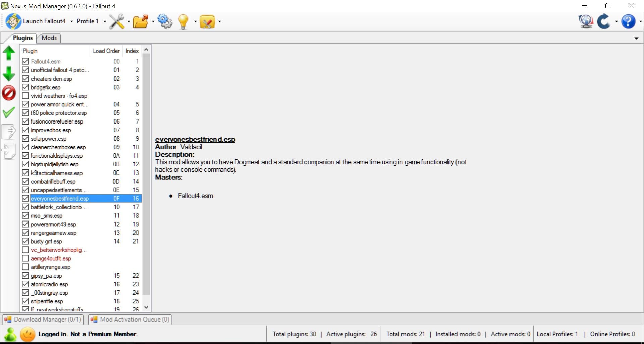Click the check for updates refresh icon

604,21
